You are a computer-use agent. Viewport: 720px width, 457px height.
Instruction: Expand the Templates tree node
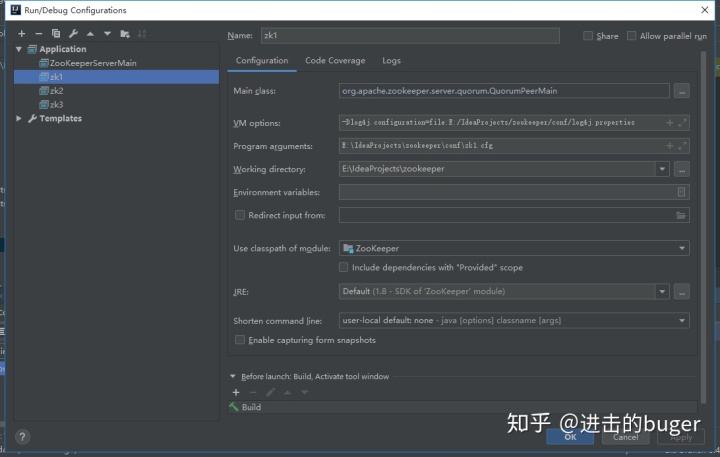pyautogui.click(x=19, y=118)
